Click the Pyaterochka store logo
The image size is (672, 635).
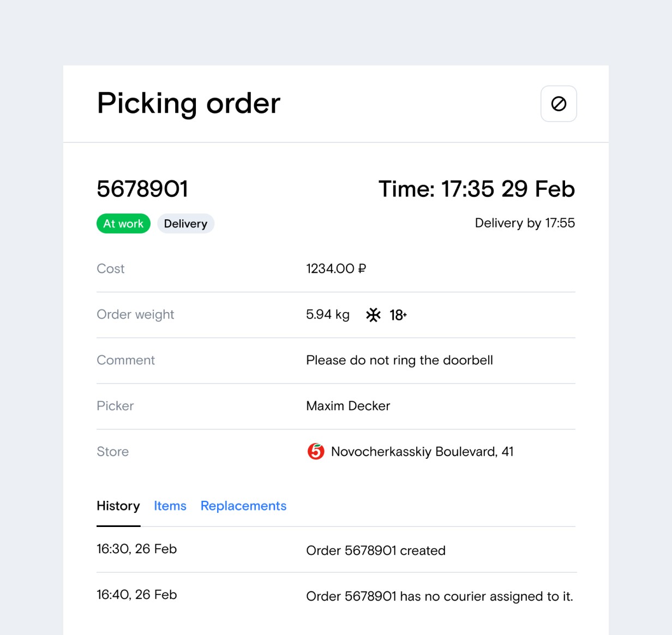click(x=316, y=452)
